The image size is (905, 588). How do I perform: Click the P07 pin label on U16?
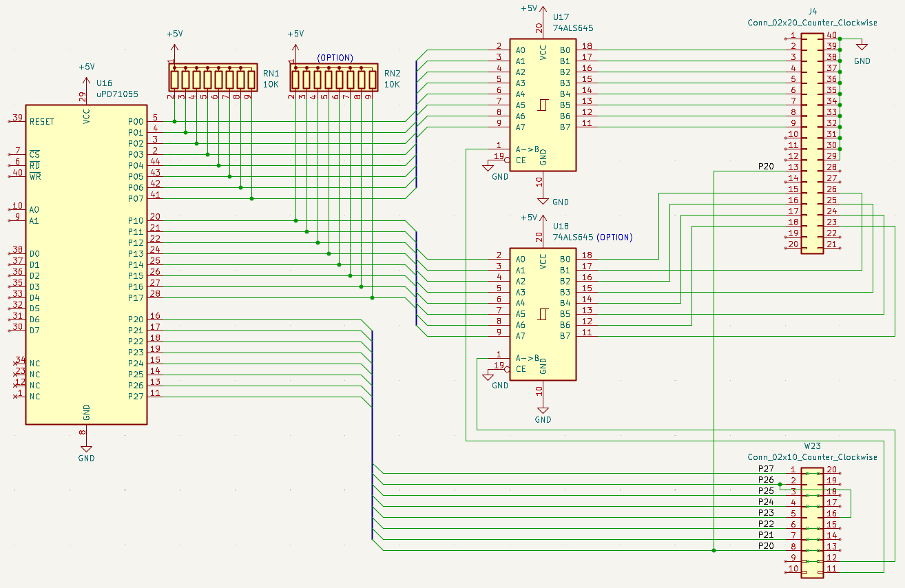[136, 198]
